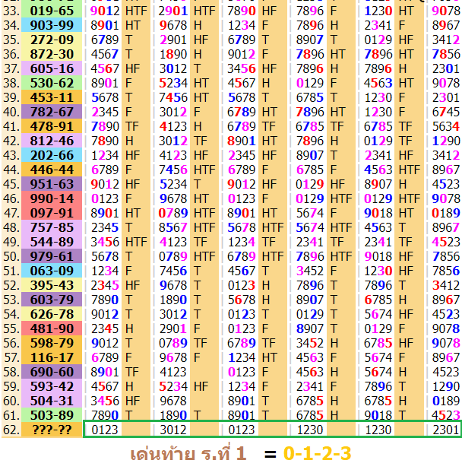462x476 pixels.
Task: Select the 951-63 cell in row 45
Action: pyautogui.click(x=52, y=184)
